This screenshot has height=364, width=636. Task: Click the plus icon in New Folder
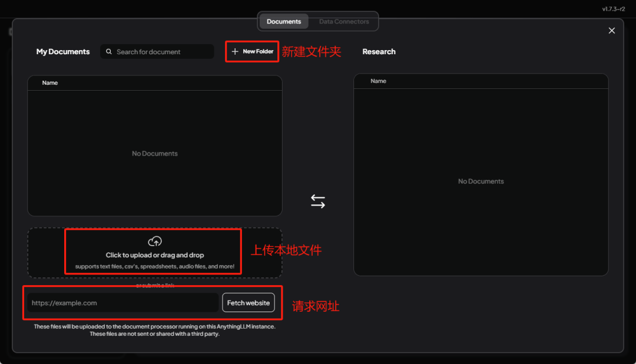[x=235, y=51]
